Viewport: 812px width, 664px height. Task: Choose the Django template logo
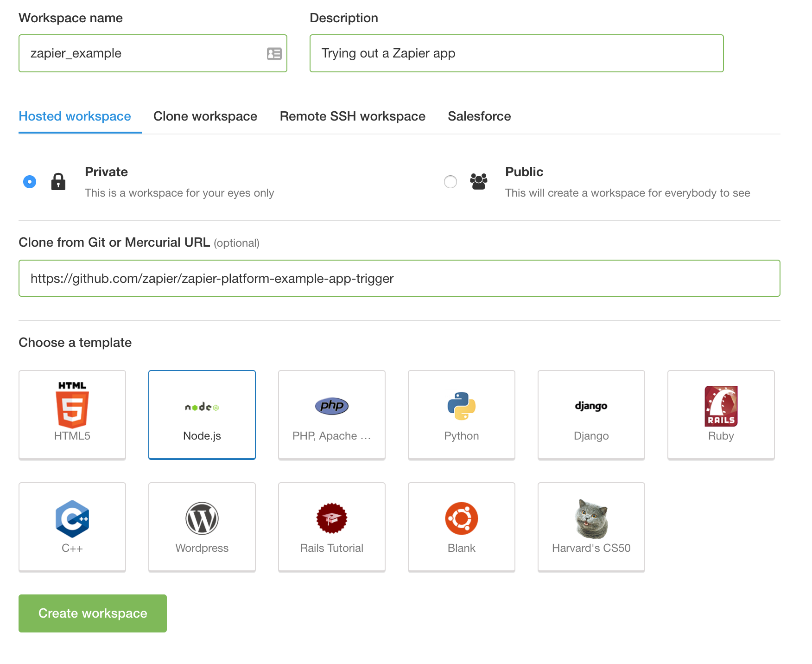[591, 406]
